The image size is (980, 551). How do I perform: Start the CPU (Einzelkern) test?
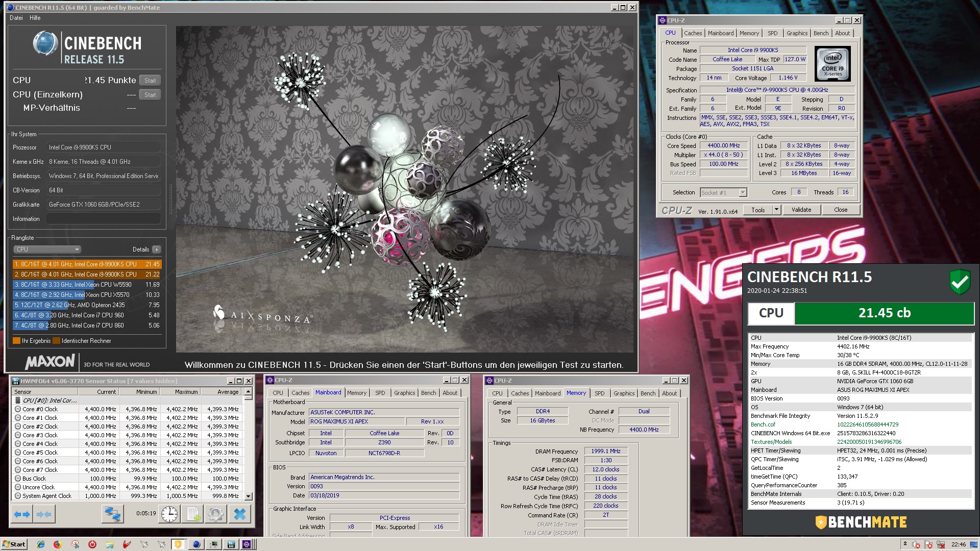150,95
